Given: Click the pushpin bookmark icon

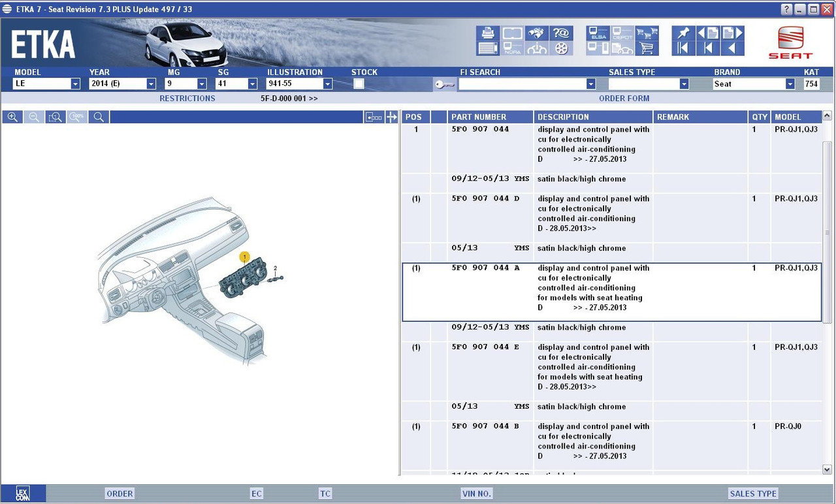Looking at the screenshot, I should pos(684,33).
